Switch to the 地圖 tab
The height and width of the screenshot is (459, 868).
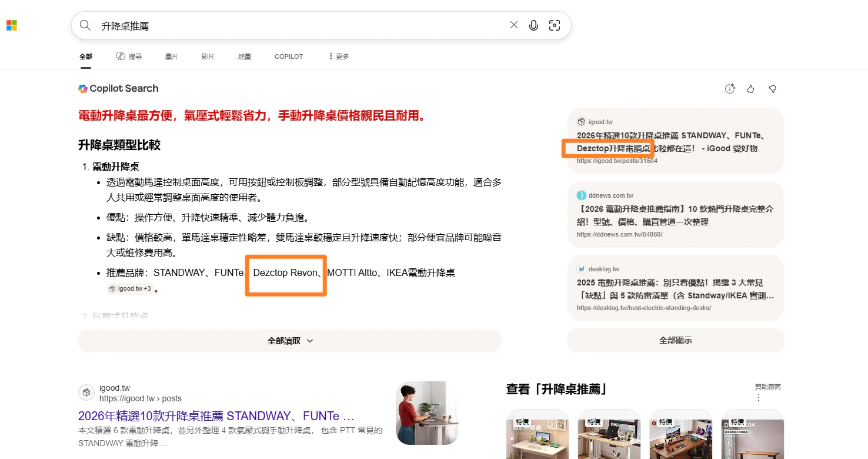245,56
